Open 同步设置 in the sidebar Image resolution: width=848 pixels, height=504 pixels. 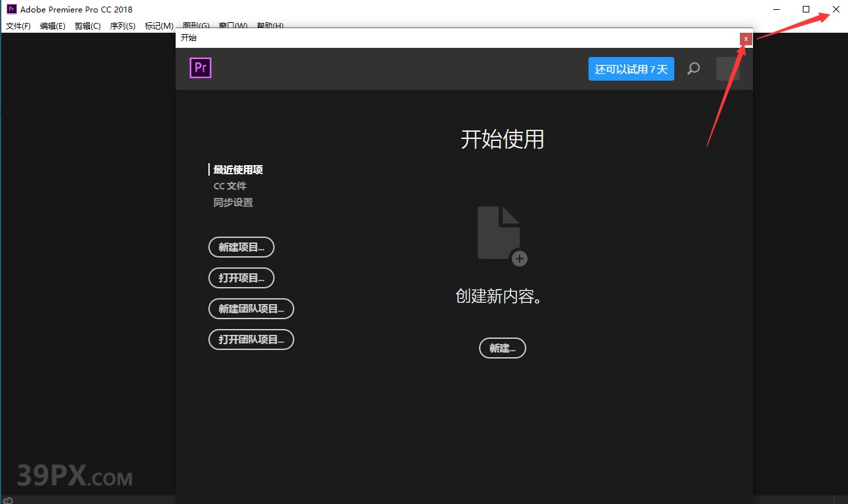click(233, 202)
